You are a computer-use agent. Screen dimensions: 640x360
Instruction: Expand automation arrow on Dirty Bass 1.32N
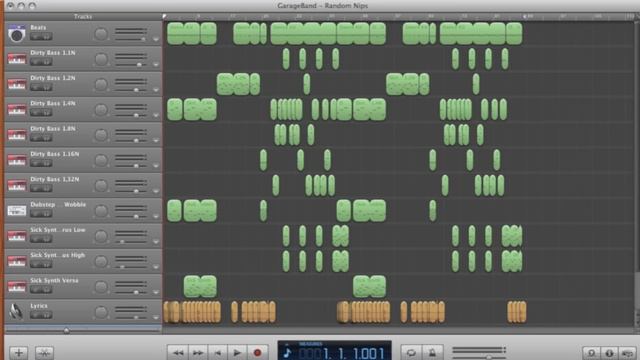156,191
